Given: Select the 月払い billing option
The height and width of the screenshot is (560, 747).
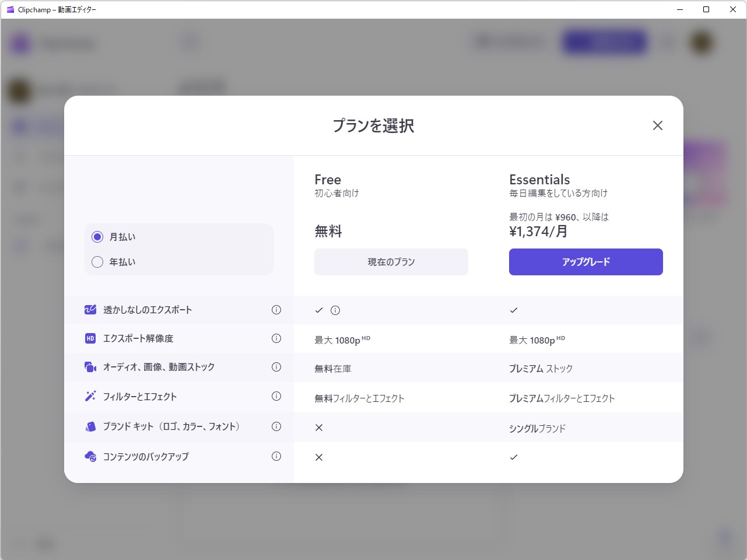Looking at the screenshot, I should click(x=97, y=237).
